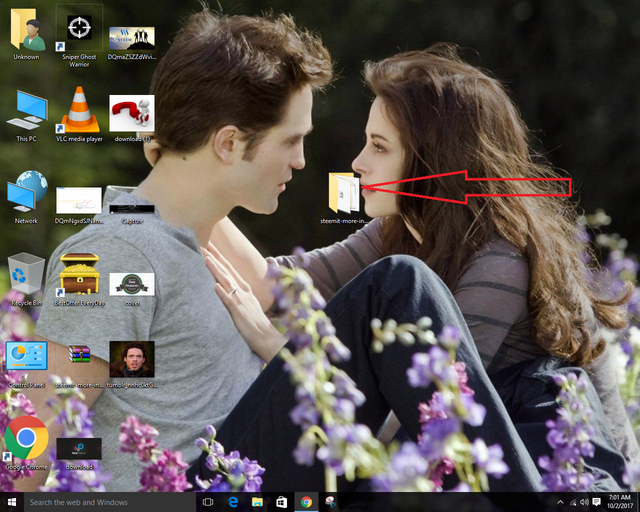Open File Explorer from the taskbar
The height and width of the screenshot is (512, 640).
point(257,502)
